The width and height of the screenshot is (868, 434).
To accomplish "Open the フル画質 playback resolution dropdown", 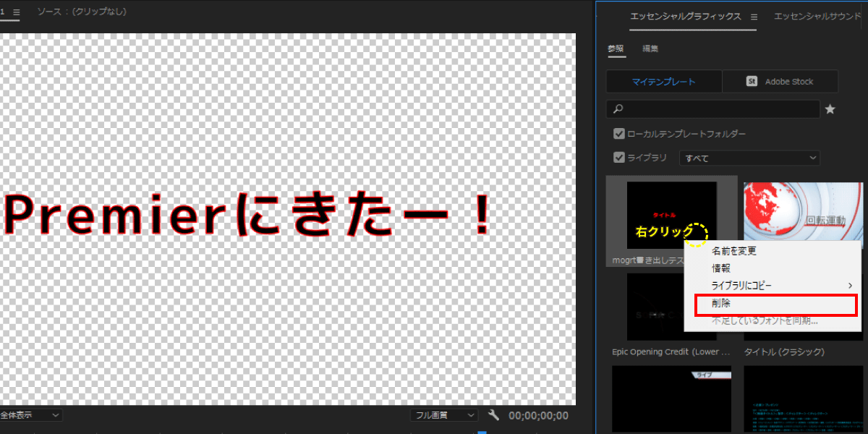I will pos(443,415).
